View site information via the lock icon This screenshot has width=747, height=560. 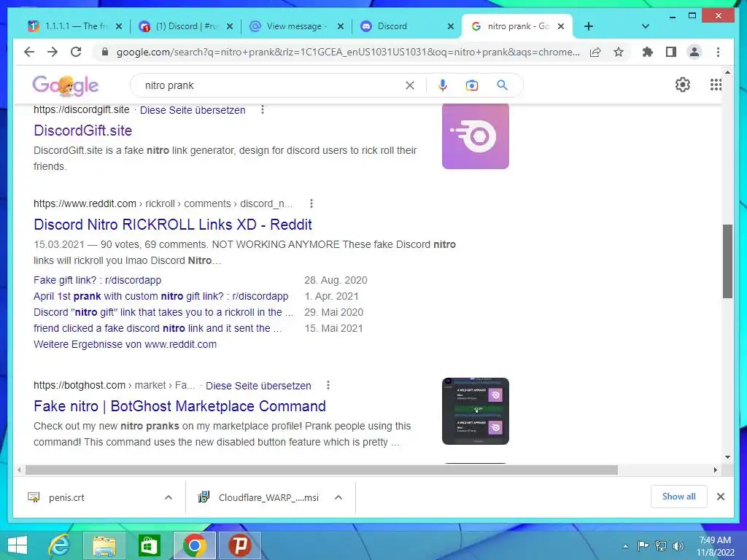point(105,52)
